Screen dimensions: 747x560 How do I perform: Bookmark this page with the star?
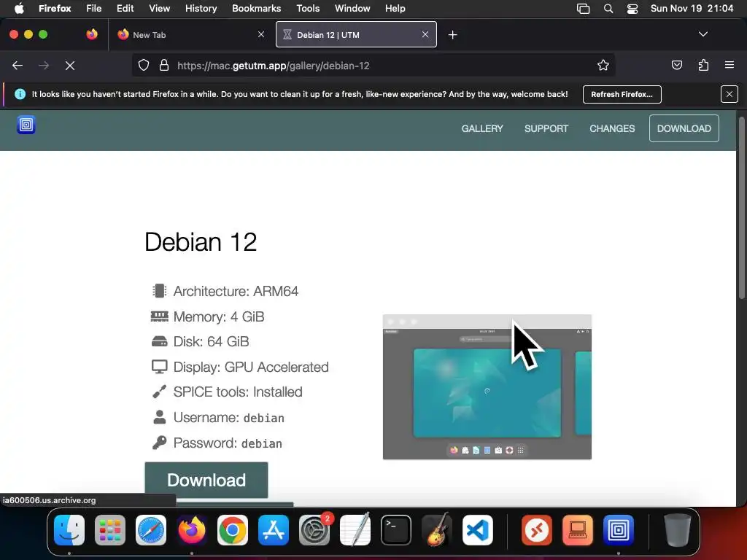pos(603,65)
